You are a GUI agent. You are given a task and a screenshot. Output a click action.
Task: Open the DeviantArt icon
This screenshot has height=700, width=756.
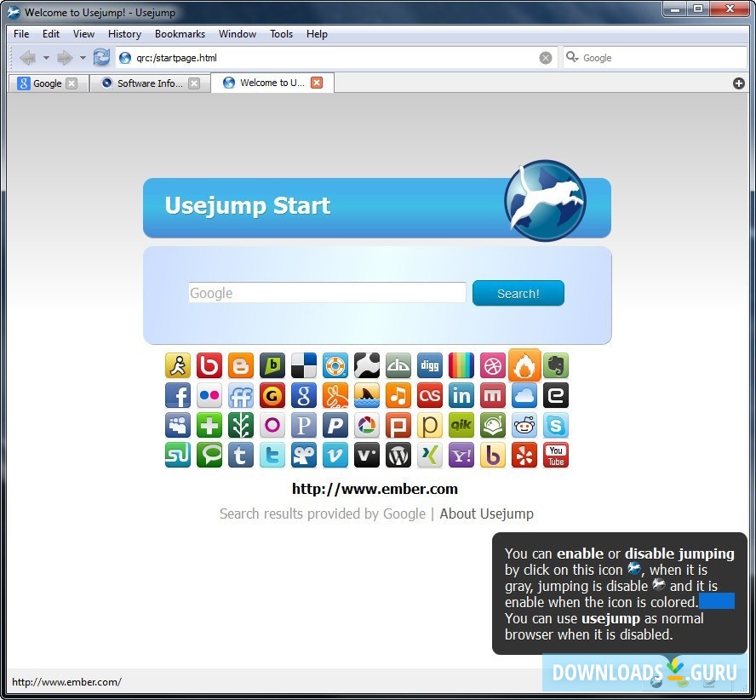pos(398,365)
